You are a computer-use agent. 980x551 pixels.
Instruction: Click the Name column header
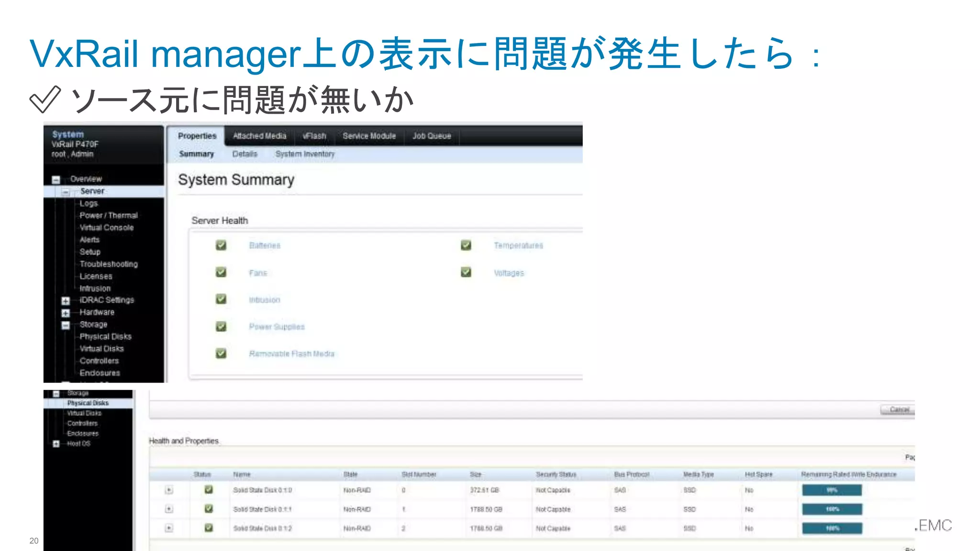pos(242,474)
